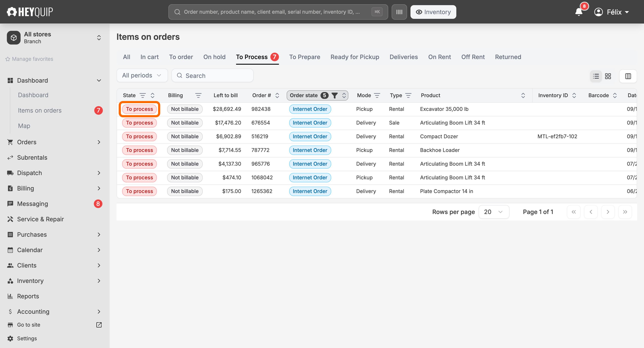Viewport: 644px width, 348px height.
Task: Open All periods dropdown
Action: pyautogui.click(x=142, y=76)
